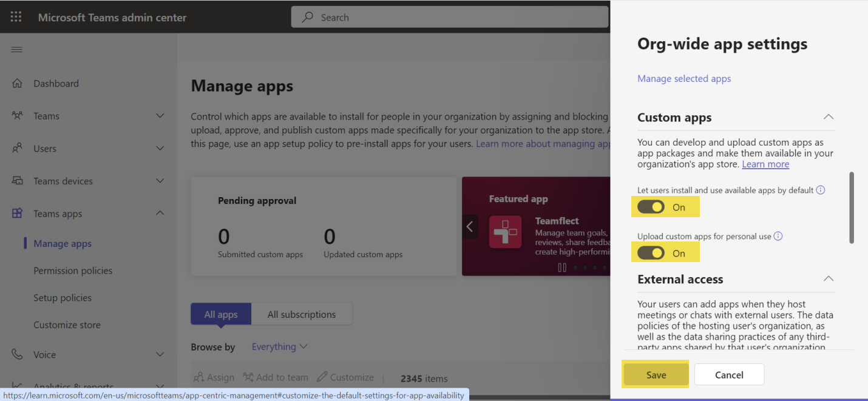The width and height of the screenshot is (868, 401).
Task: Click the Dashboard home icon
Action: click(x=18, y=83)
